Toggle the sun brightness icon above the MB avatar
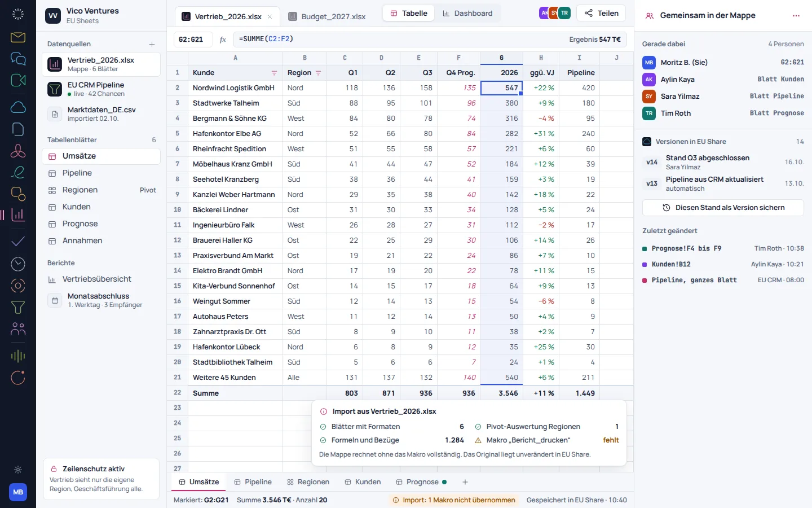 coord(18,470)
